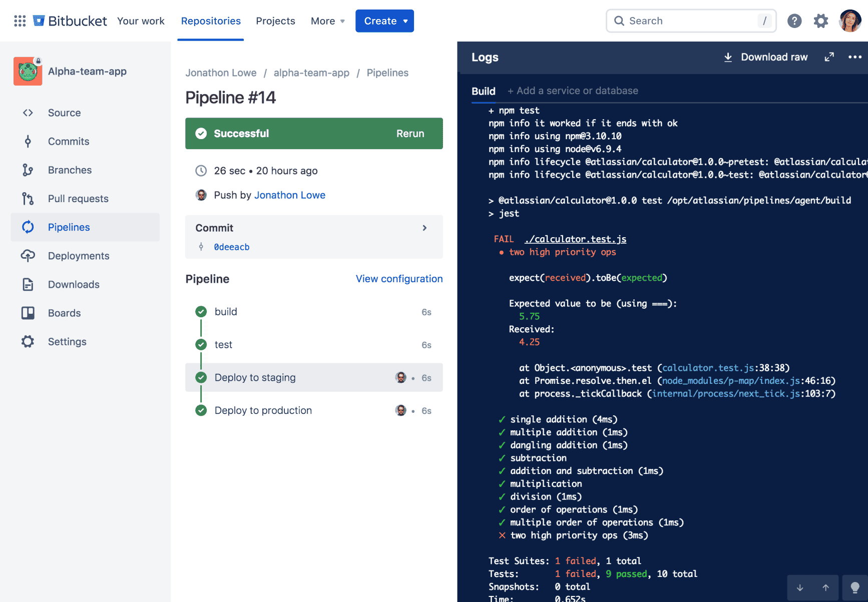Open the user profile avatar
This screenshot has height=602, width=868.
(x=850, y=21)
